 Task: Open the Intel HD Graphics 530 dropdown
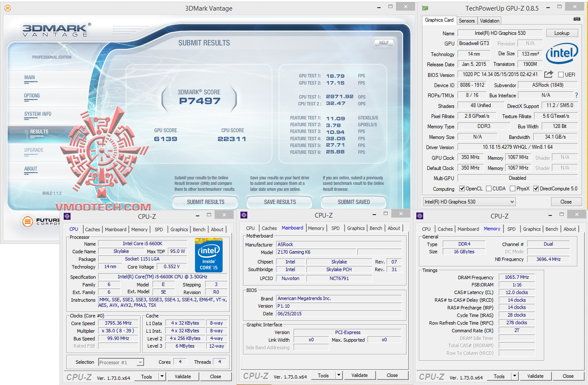pyautogui.click(x=469, y=202)
